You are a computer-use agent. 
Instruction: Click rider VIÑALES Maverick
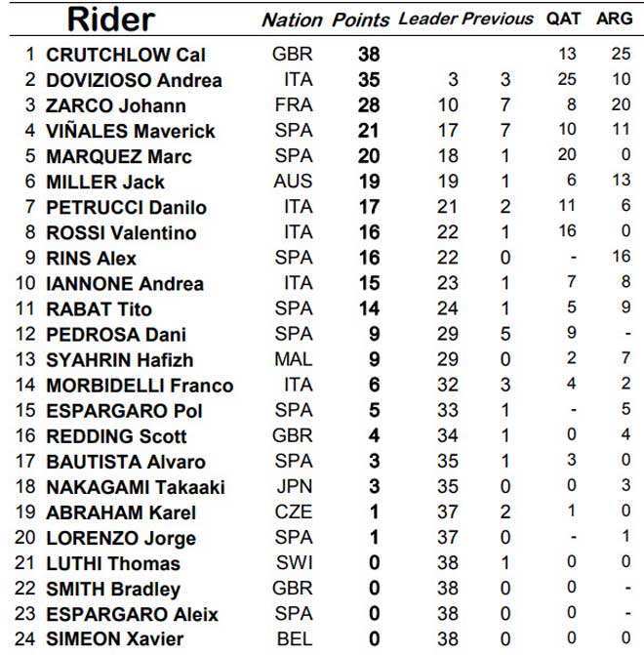(x=131, y=131)
